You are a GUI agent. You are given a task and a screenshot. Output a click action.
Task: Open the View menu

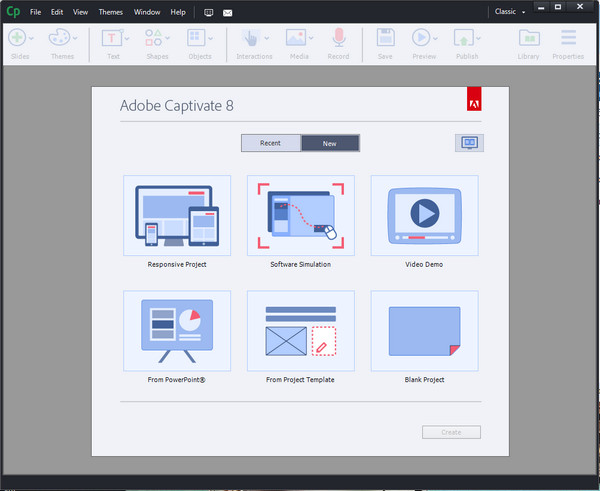click(x=80, y=12)
